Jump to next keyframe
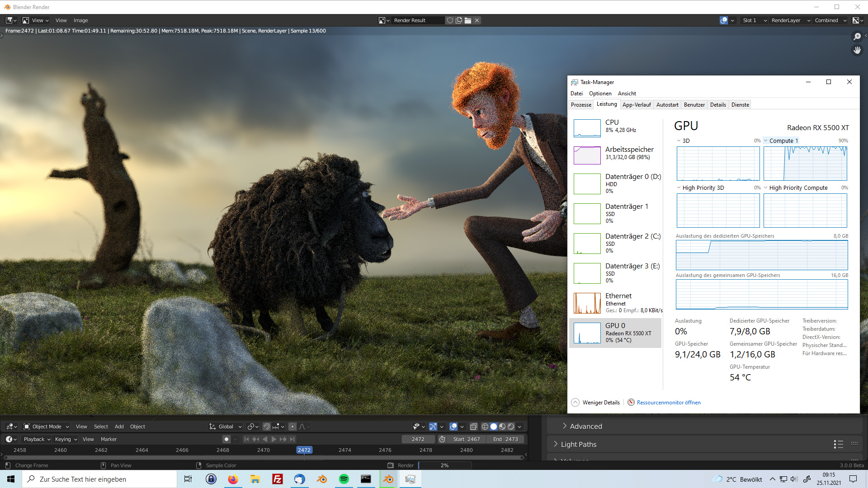868x488 pixels. point(283,439)
